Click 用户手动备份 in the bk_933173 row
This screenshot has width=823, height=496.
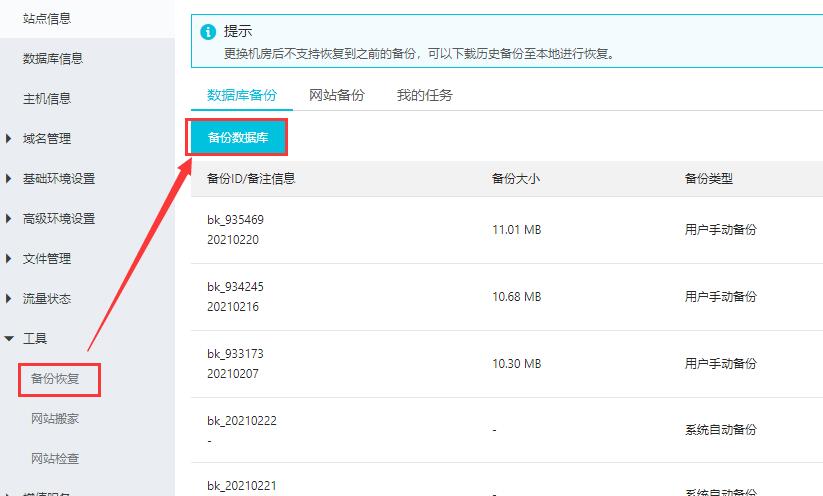721,363
